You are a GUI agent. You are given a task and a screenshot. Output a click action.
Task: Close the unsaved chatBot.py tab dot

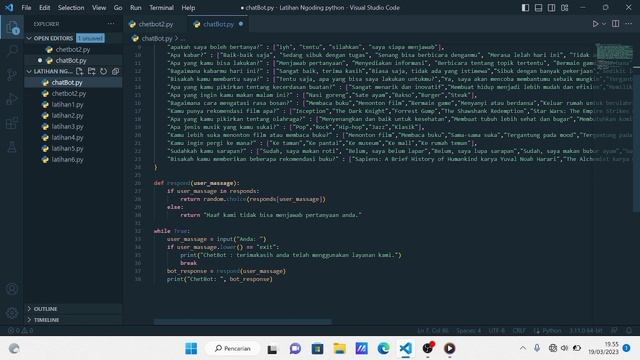[x=241, y=24]
